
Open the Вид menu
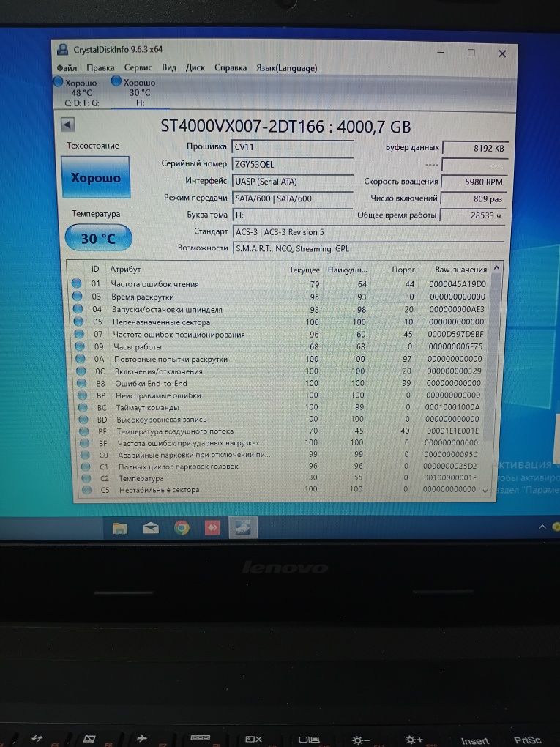pos(168,67)
